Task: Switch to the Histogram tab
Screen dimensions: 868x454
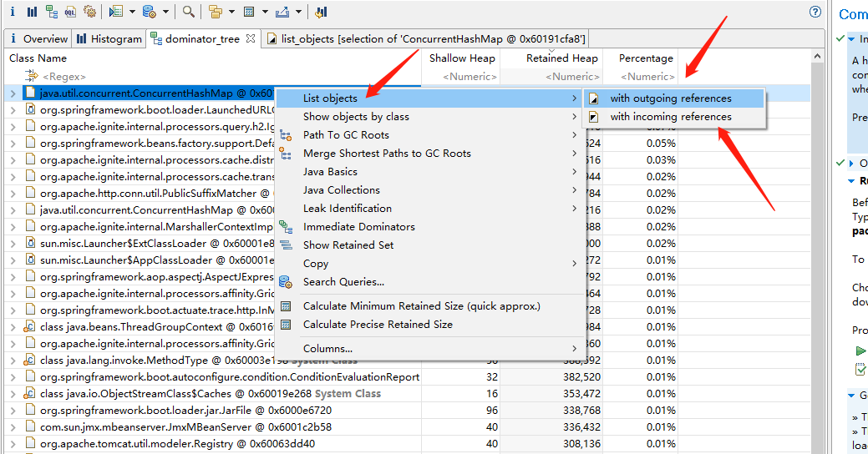Action: pos(109,38)
